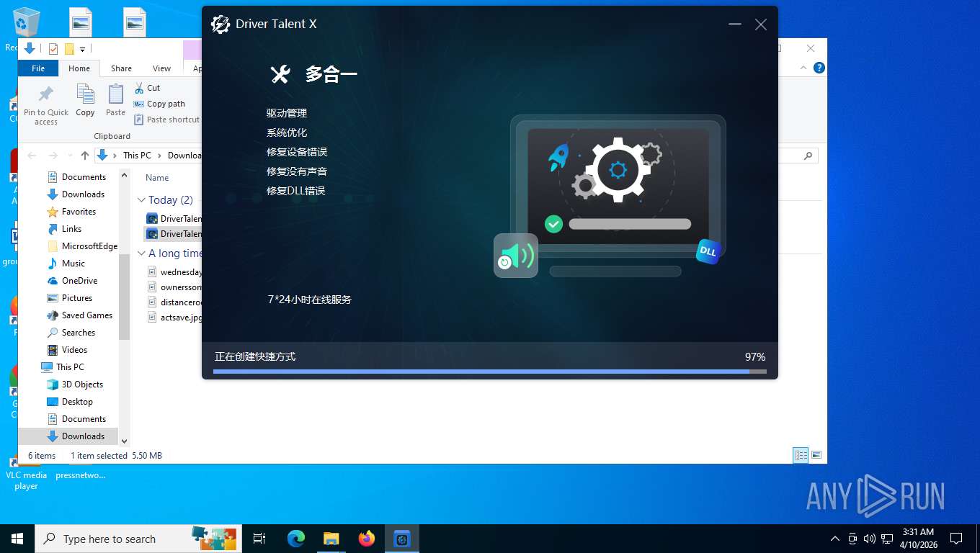Open the recent locations dropdown arrow
980x553 pixels.
pyautogui.click(x=69, y=156)
